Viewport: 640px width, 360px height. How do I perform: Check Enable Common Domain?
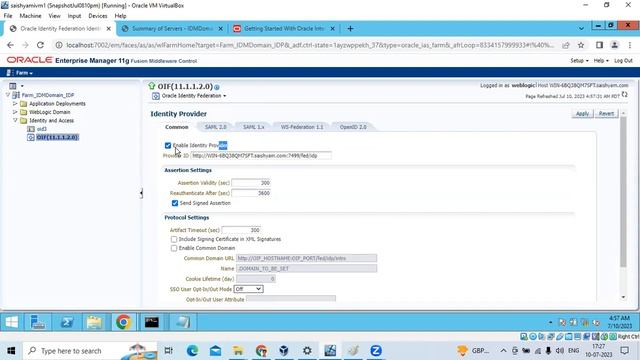click(174, 248)
